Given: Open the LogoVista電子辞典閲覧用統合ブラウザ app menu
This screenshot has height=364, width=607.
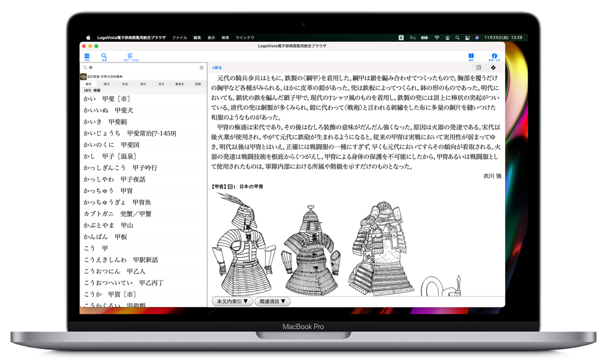Looking at the screenshot, I should tap(132, 38).
